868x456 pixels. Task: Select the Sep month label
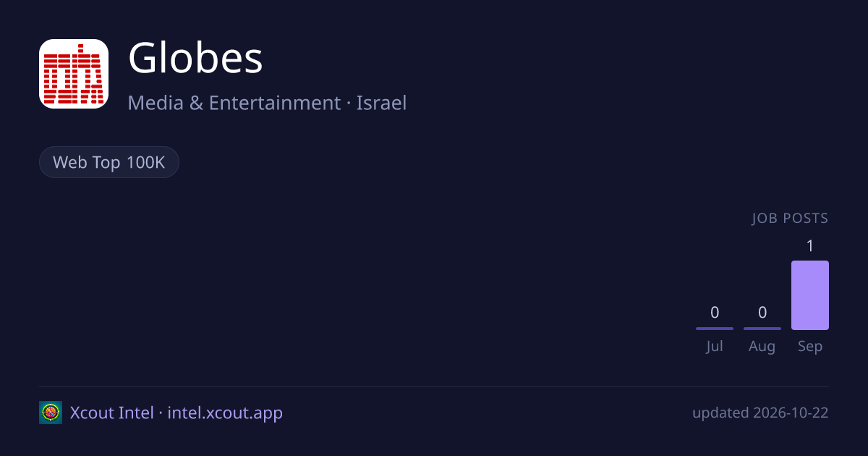point(810,347)
